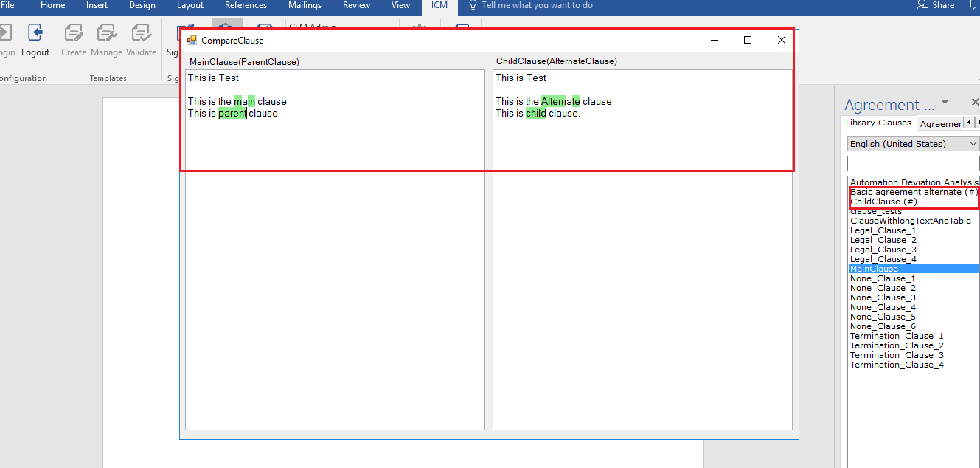Select ChildClause (#) in the clause list
Screen dimensions: 980x468
click(883, 202)
